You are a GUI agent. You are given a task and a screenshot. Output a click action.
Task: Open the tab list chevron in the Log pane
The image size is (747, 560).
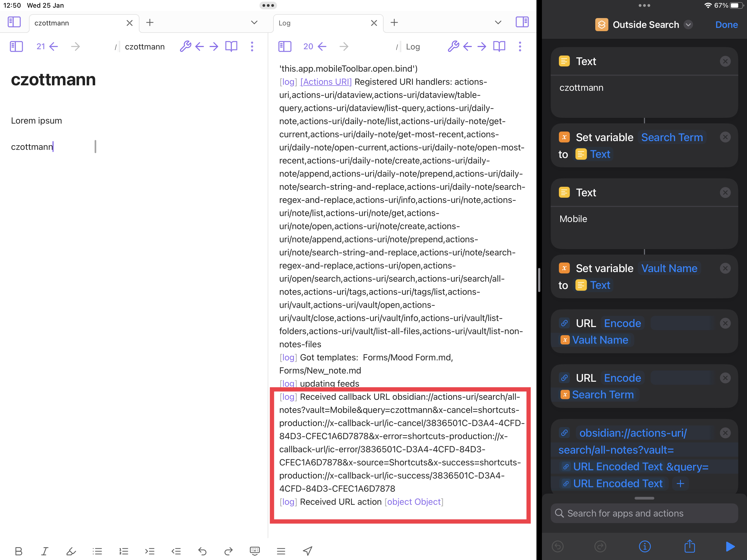498,22
